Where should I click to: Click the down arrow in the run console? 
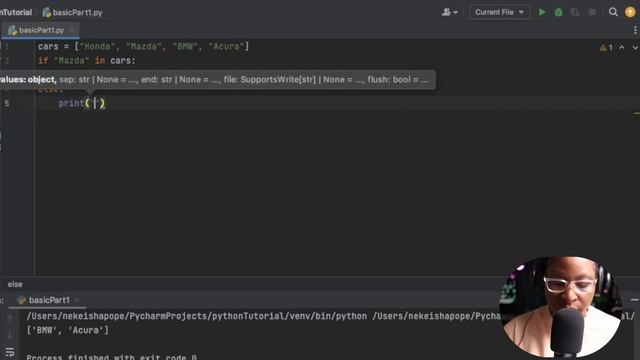tap(10, 335)
